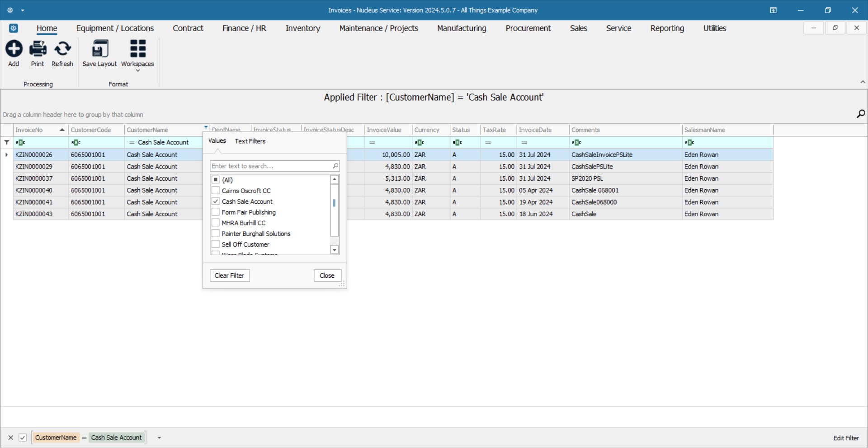Click the grid search magnifier icon
This screenshot has width=868, height=448.
(861, 114)
